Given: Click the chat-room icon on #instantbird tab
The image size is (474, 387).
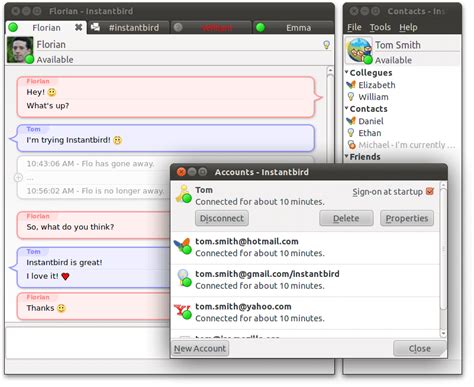Looking at the screenshot, I should click(x=95, y=27).
